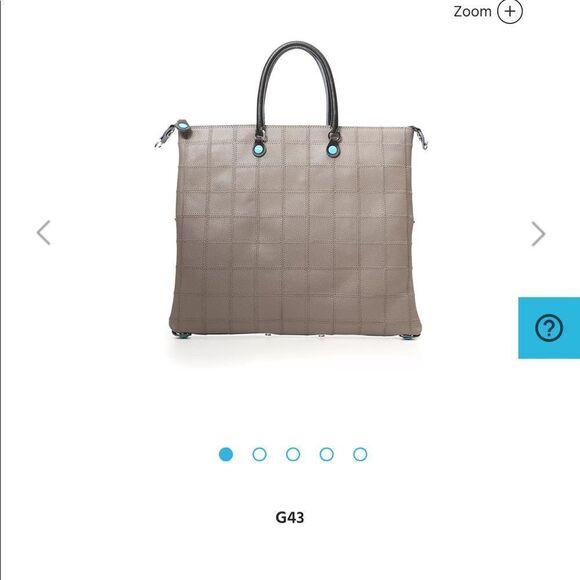Click the Zoom text label
Image resolution: width=580 pixels, height=580 pixels.
pos(472,11)
